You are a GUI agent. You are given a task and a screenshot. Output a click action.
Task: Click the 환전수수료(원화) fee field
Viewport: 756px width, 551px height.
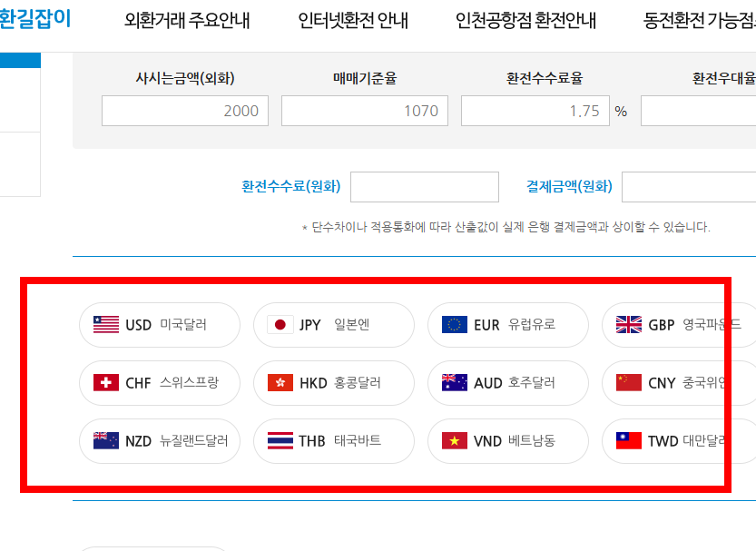point(424,186)
